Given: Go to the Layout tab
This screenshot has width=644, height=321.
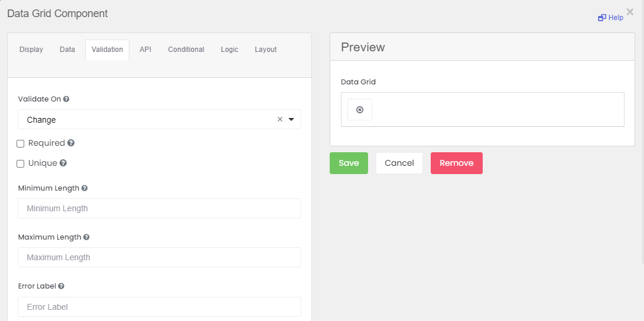Looking at the screenshot, I should (266, 50).
